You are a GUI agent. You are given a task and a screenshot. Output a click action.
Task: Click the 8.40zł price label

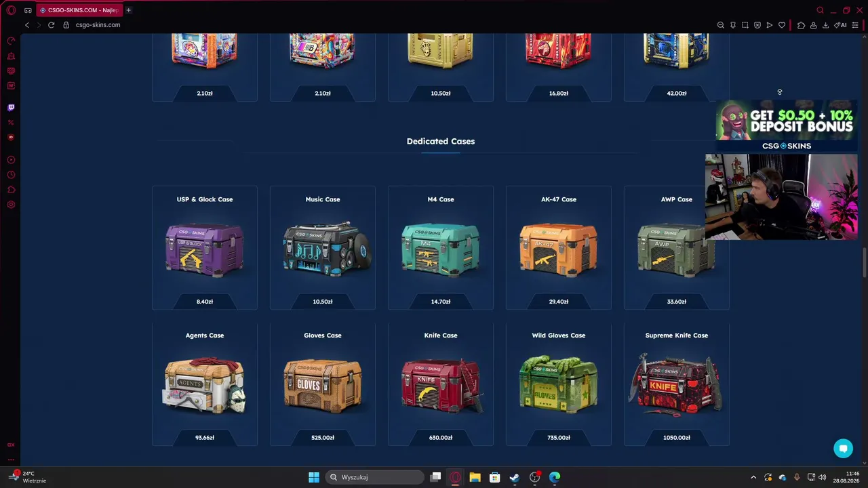[205, 302]
